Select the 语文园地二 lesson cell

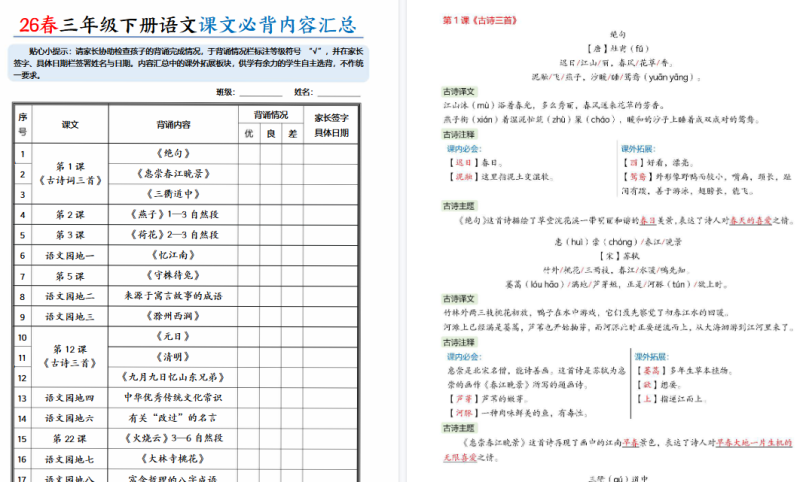(70, 296)
